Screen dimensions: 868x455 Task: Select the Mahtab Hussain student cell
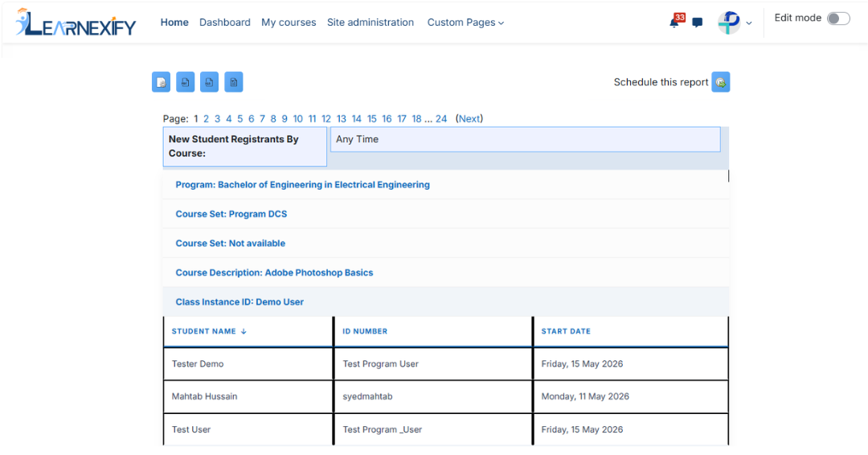point(248,397)
